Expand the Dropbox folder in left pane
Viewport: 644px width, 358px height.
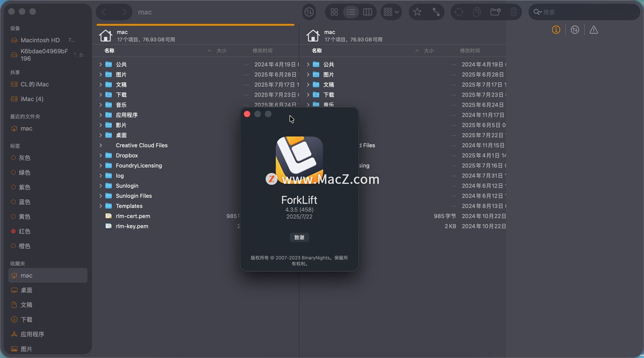click(100, 155)
